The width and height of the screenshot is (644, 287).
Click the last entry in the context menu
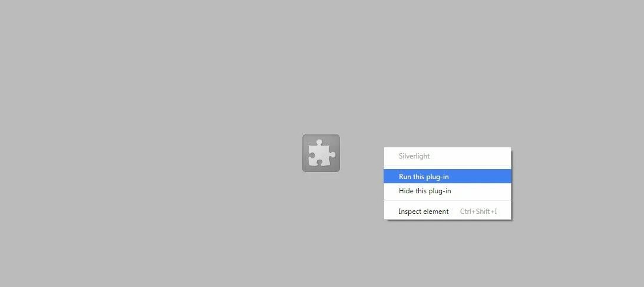tap(447, 212)
